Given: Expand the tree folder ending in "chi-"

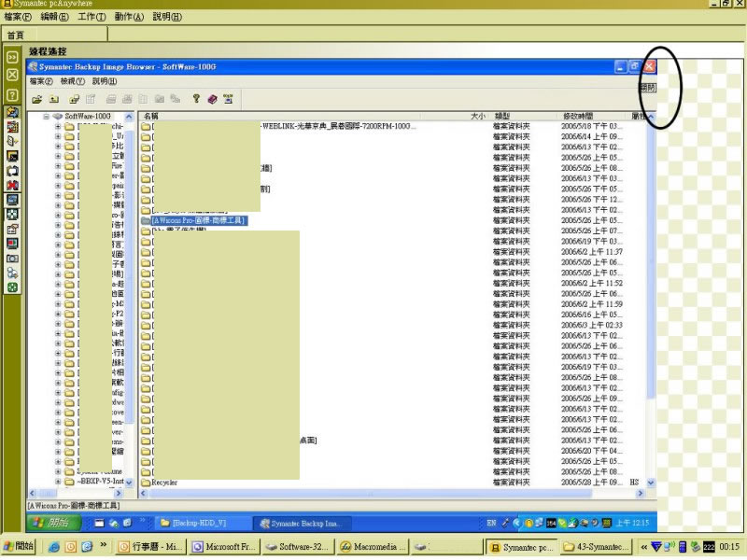Looking at the screenshot, I should coord(58,127).
